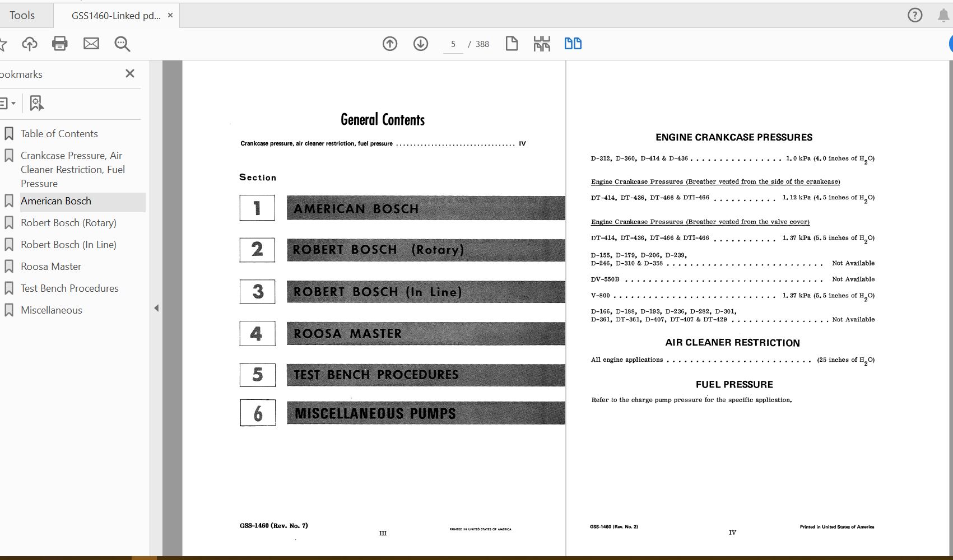Open the Tools tab
Viewport: 953px width, 560px height.
point(22,16)
